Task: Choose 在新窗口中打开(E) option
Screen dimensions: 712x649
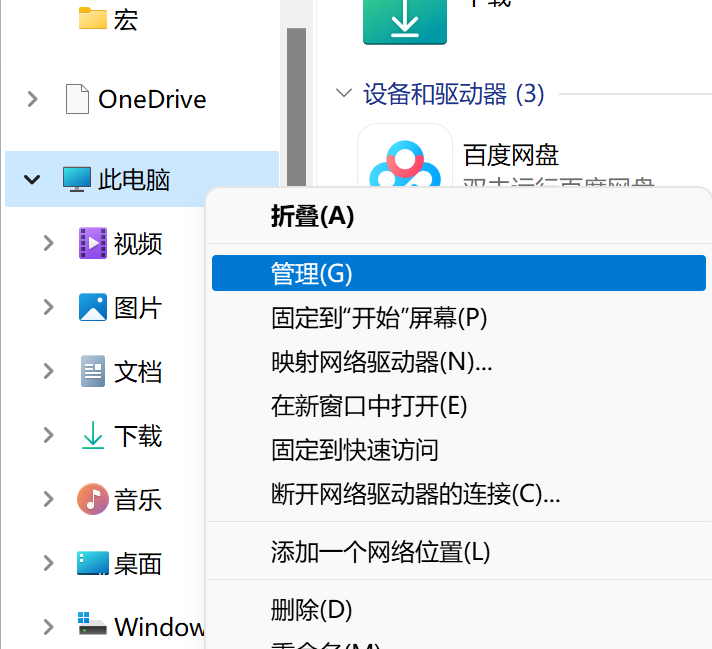Action: coord(369,406)
